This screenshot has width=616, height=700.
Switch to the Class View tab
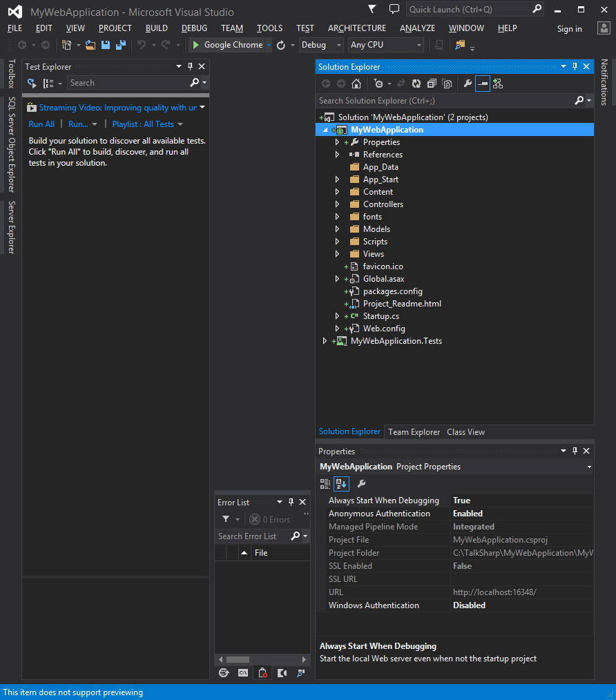click(x=466, y=431)
